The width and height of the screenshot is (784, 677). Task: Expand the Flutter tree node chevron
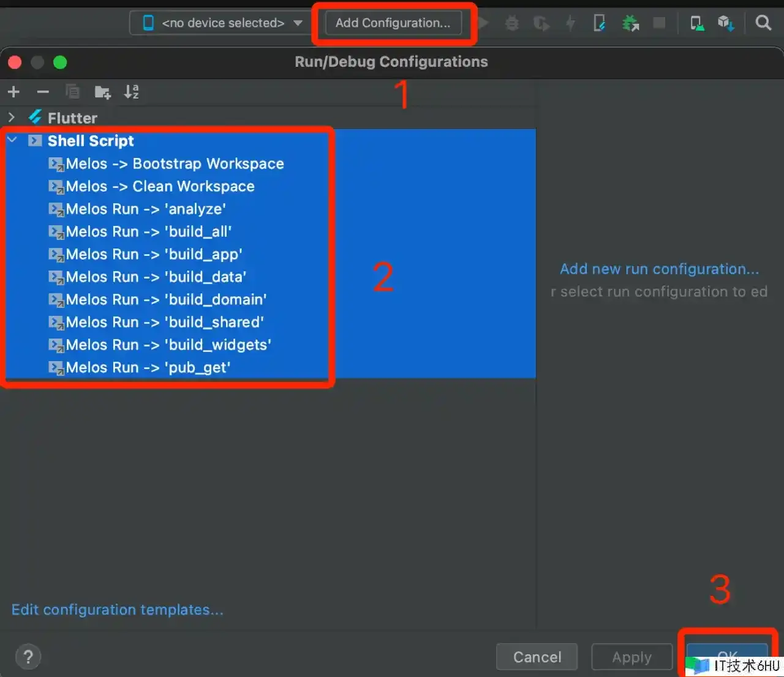[11, 117]
